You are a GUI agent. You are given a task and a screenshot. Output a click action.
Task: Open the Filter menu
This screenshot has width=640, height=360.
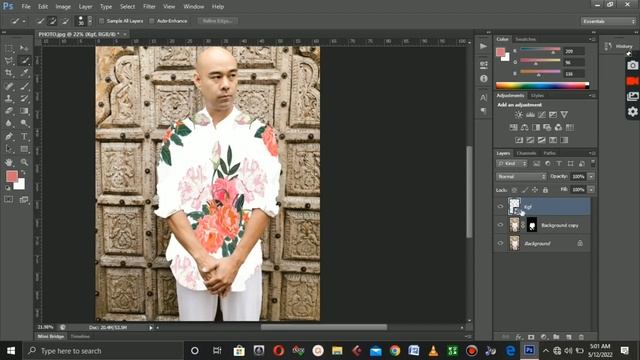pos(149,7)
